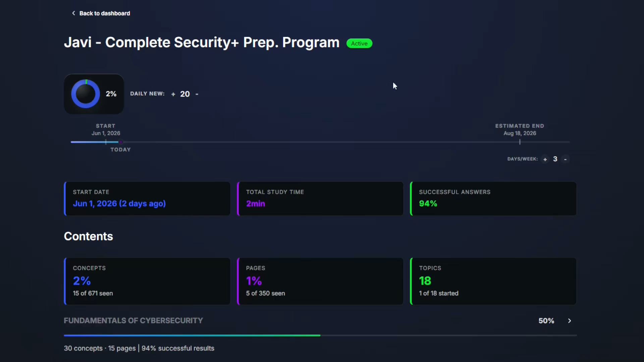Image resolution: width=644 pixels, height=362 pixels.
Task: Click the Start marker on timeline
Action: coord(106,142)
